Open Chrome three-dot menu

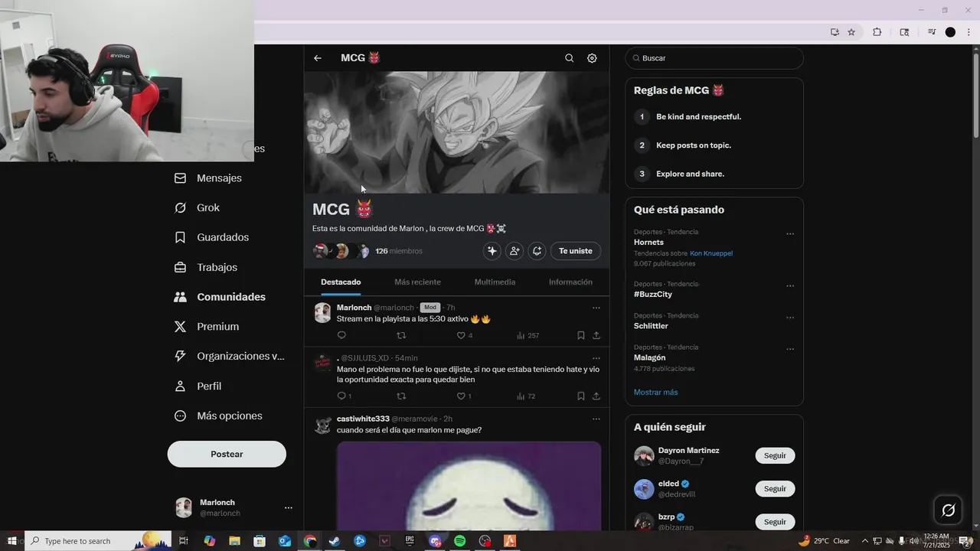click(x=969, y=32)
